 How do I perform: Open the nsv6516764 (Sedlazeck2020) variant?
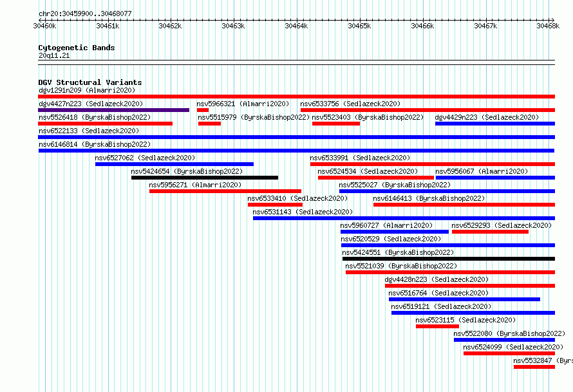pos(438,293)
